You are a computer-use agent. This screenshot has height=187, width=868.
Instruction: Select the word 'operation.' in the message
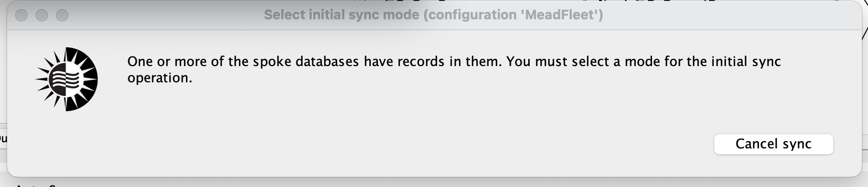click(x=159, y=78)
